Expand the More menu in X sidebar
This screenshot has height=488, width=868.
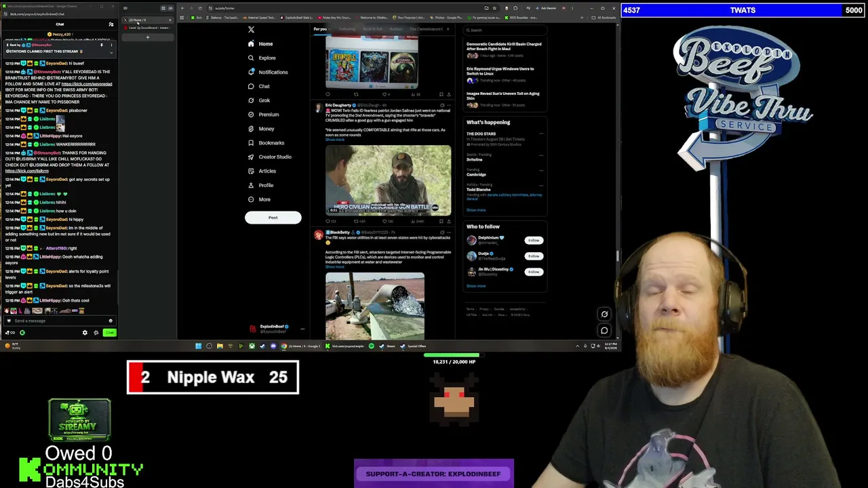(x=259, y=199)
